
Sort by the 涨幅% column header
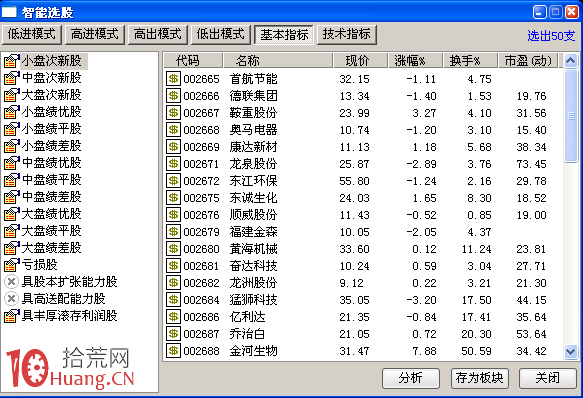pyautogui.click(x=416, y=61)
